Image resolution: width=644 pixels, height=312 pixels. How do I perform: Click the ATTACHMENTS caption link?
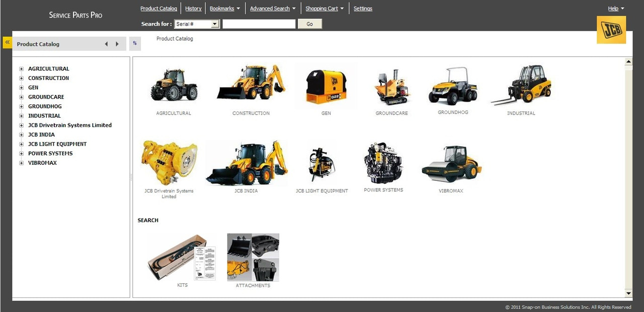coord(253,285)
